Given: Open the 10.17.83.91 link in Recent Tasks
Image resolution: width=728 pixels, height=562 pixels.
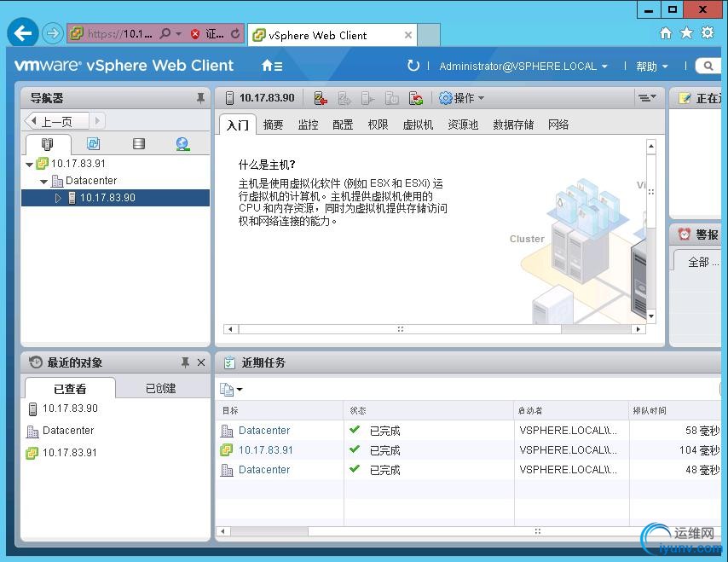Looking at the screenshot, I should (x=266, y=450).
